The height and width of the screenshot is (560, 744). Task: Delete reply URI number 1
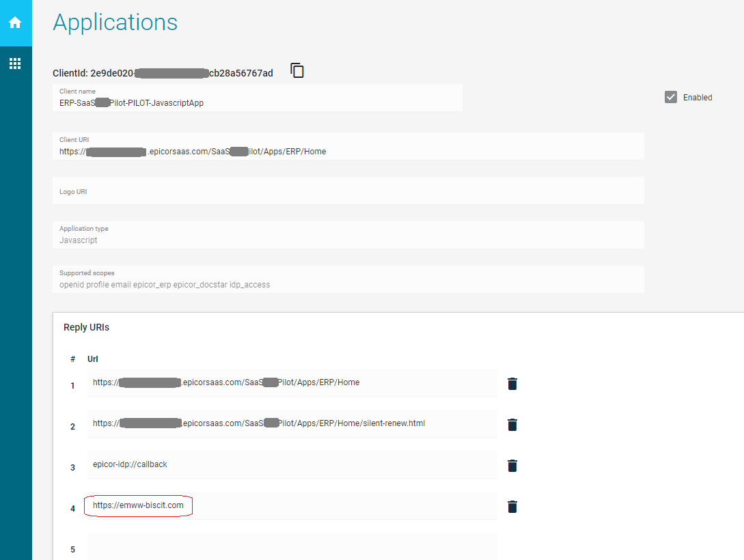[512, 384]
